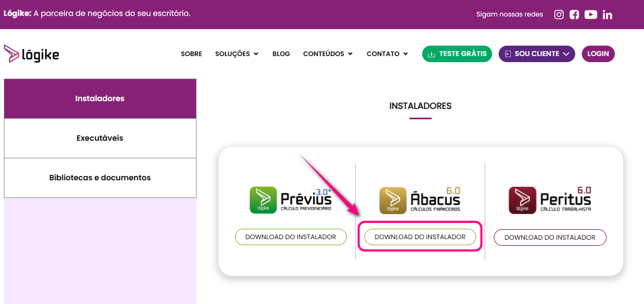Open the YouTube social icon
Screen dimensions: 644x304
(x=591, y=15)
